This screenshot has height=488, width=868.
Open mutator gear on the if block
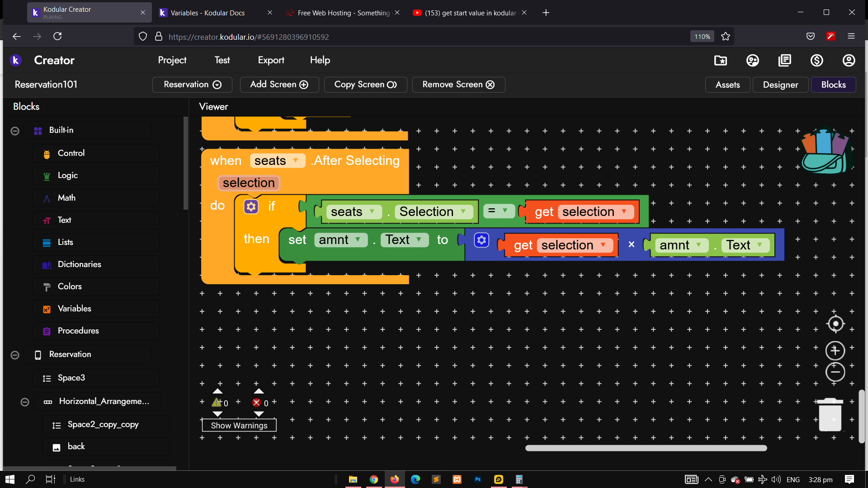point(251,206)
